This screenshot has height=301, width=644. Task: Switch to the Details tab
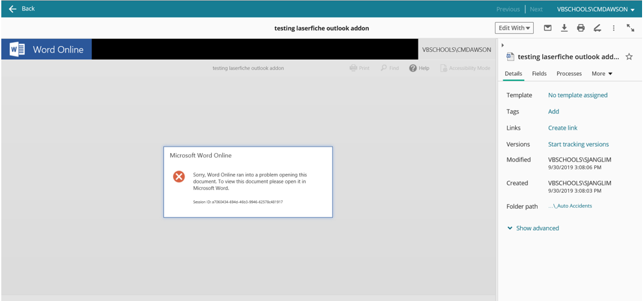pos(513,73)
